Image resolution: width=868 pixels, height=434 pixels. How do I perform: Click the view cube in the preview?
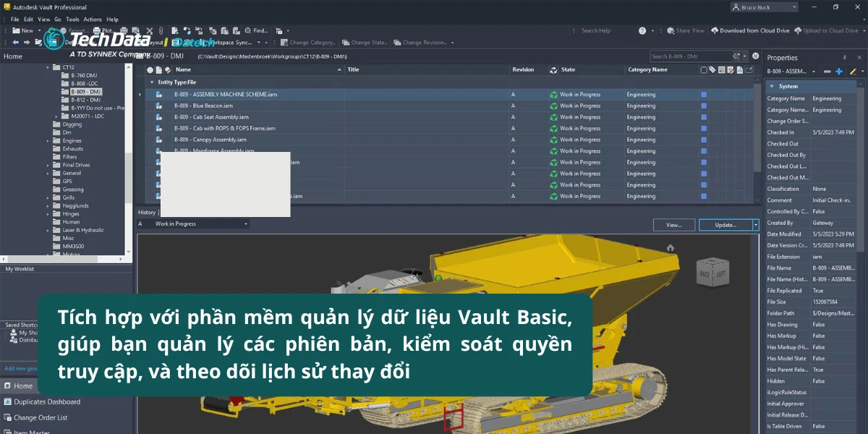pyautogui.click(x=711, y=274)
